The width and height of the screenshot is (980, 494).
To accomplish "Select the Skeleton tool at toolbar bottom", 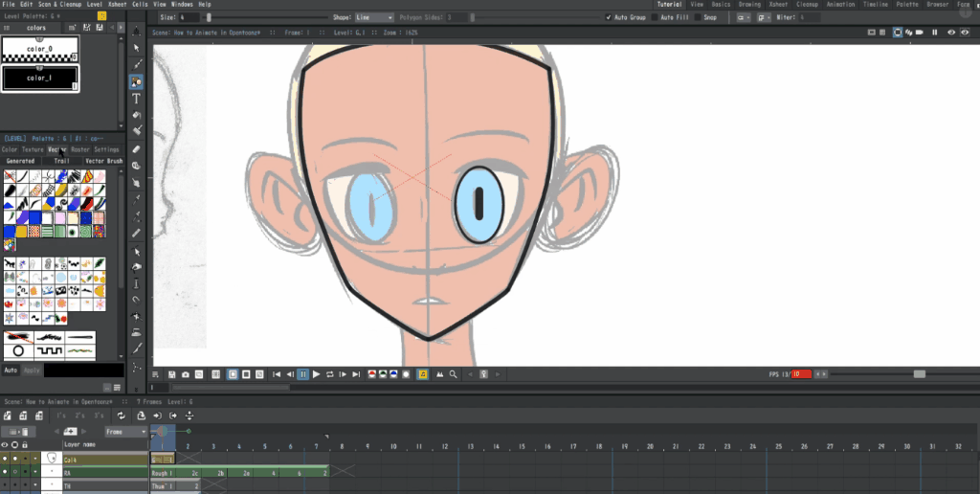I will 136,367.
